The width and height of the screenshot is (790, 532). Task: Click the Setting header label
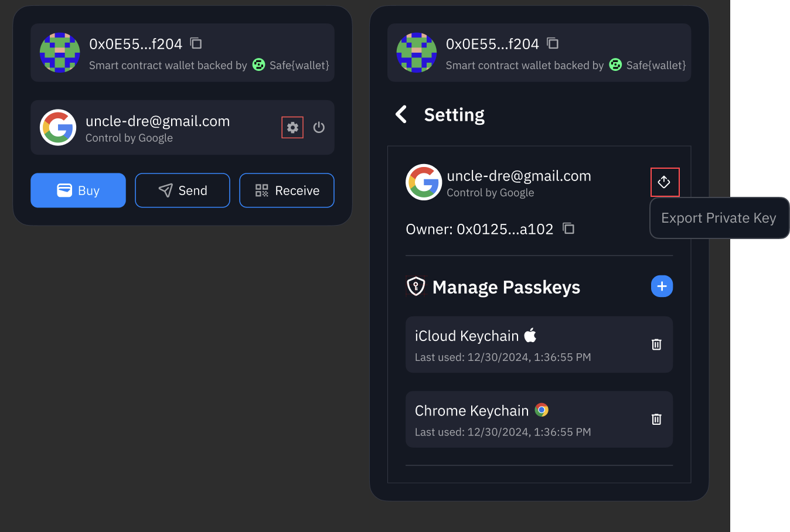click(x=454, y=114)
